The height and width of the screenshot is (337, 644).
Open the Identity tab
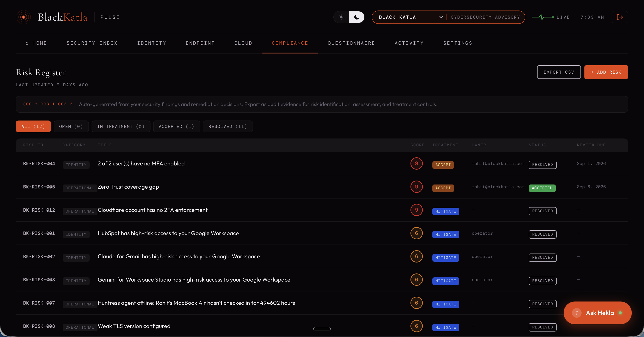pyautogui.click(x=152, y=43)
